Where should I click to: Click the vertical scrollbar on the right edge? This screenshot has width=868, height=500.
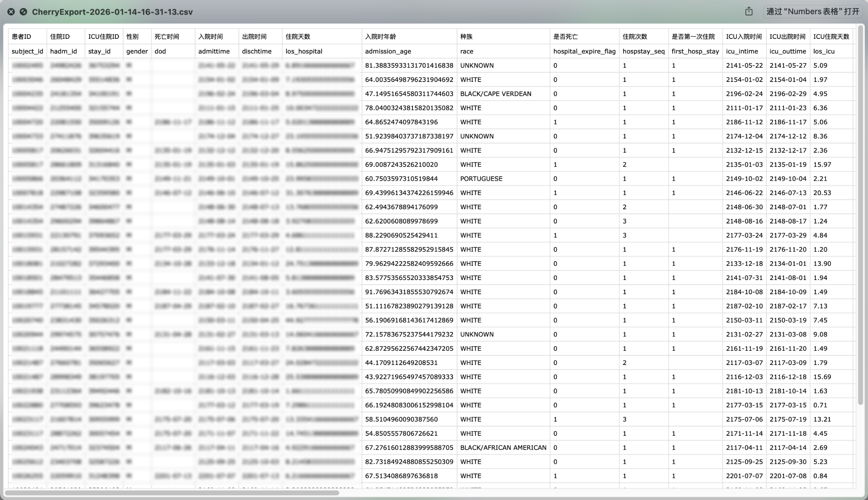coord(860,215)
